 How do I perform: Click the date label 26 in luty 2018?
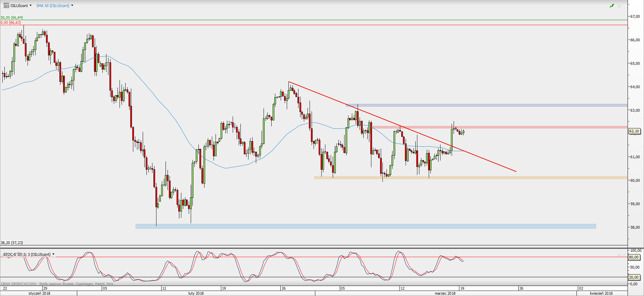(283, 288)
